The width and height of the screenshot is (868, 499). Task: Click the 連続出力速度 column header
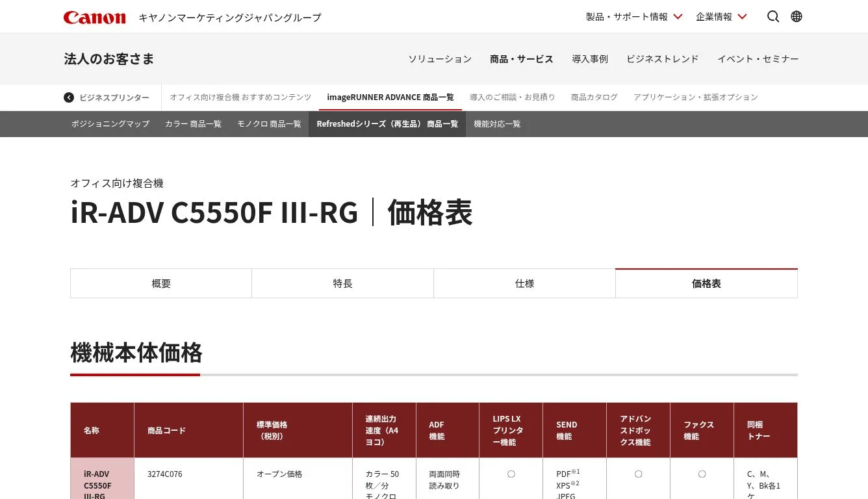pyautogui.click(x=385, y=430)
